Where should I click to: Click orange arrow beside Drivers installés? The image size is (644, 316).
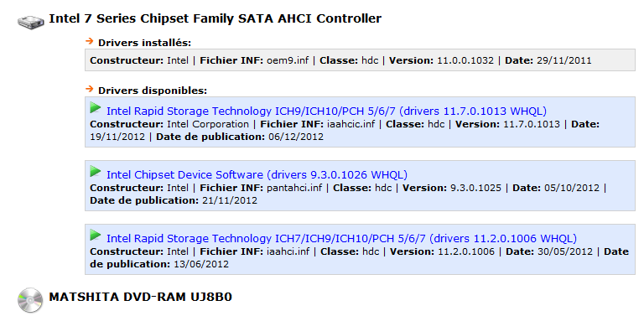point(90,40)
